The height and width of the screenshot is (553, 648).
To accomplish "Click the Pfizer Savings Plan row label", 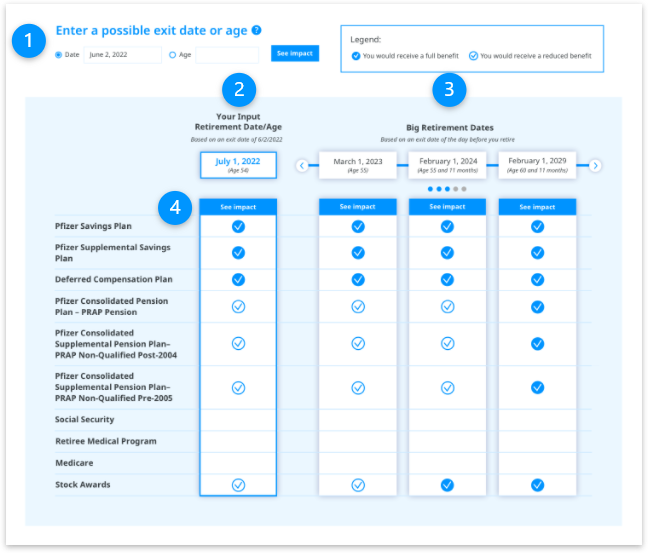I will coord(93,226).
